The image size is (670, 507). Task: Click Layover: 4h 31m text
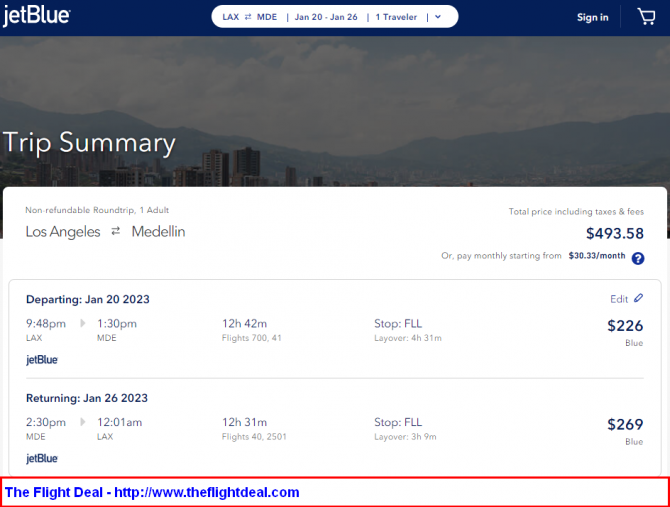click(x=408, y=338)
